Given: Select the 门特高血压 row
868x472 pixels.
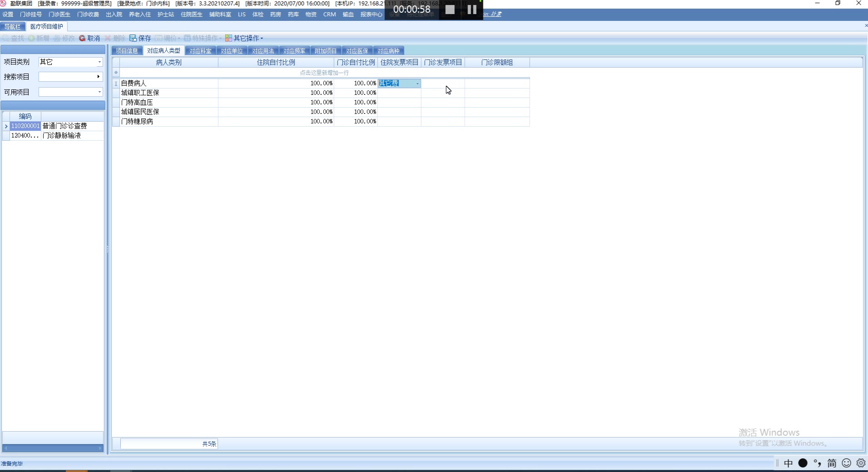Looking at the screenshot, I should [321, 103].
